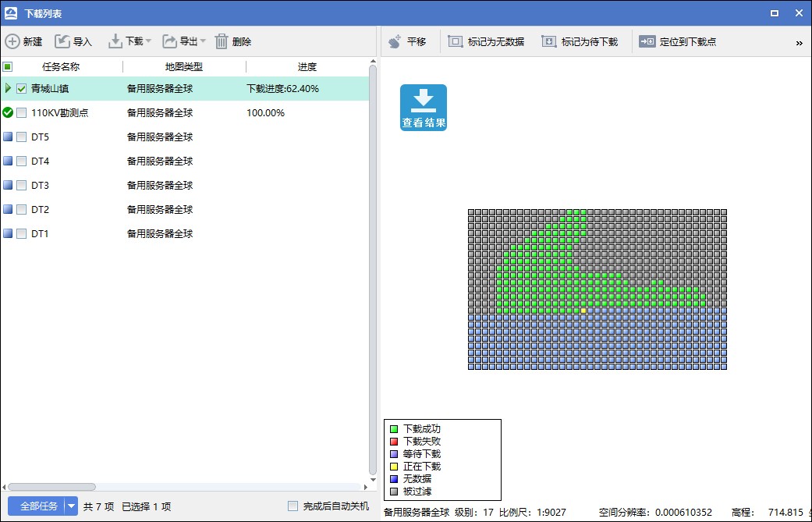Viewport: 812px width, 522px height.
Task: Expand the 导出 dropdown arrow
Action: click(203, 41)
